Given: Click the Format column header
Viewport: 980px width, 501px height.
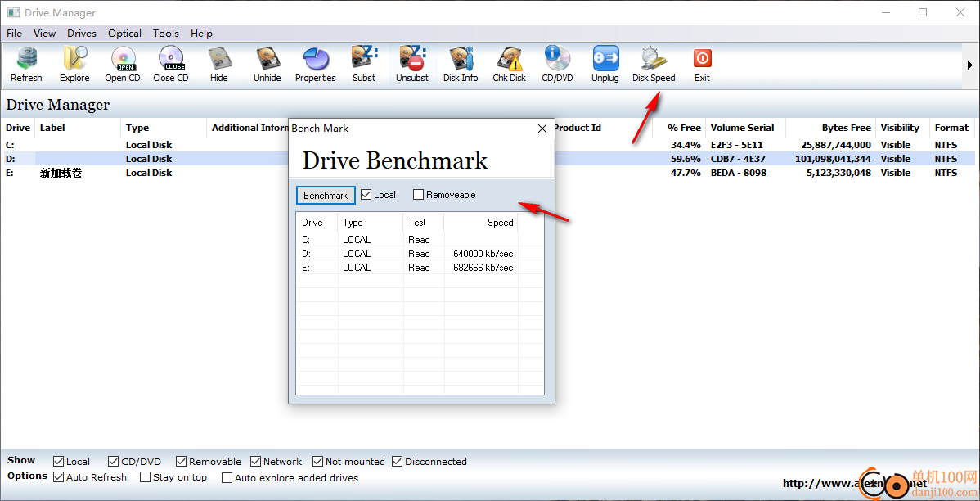Looking at the screenshot, I should click(x=952, y=128).
